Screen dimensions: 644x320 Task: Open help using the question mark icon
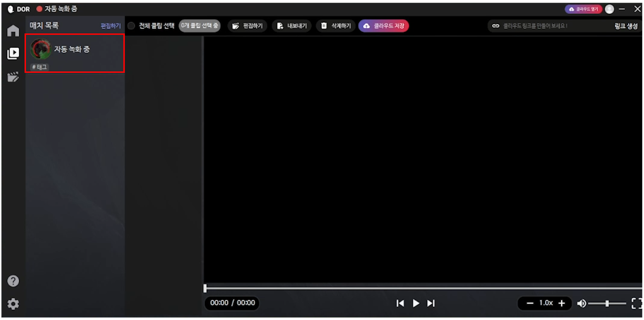click(13, 280)
